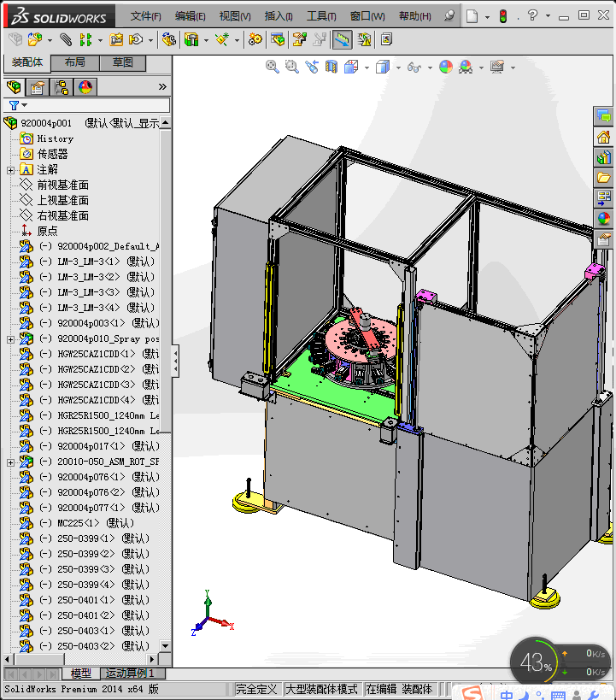Click the Show Hidden Components icon
Screen dimensions: 616x700
coord(168,39)
